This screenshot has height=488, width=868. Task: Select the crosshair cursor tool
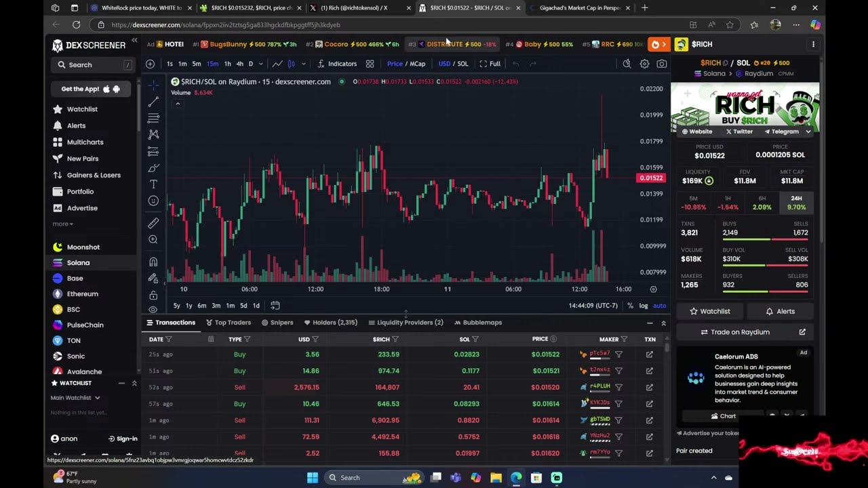click(153, 85)
